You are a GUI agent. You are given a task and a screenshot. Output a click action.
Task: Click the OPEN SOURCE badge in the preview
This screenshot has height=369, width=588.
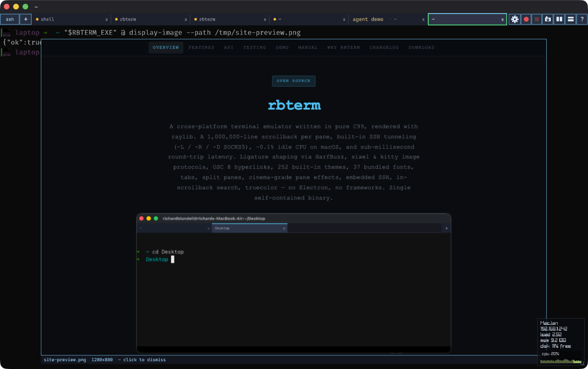point(294,81)
